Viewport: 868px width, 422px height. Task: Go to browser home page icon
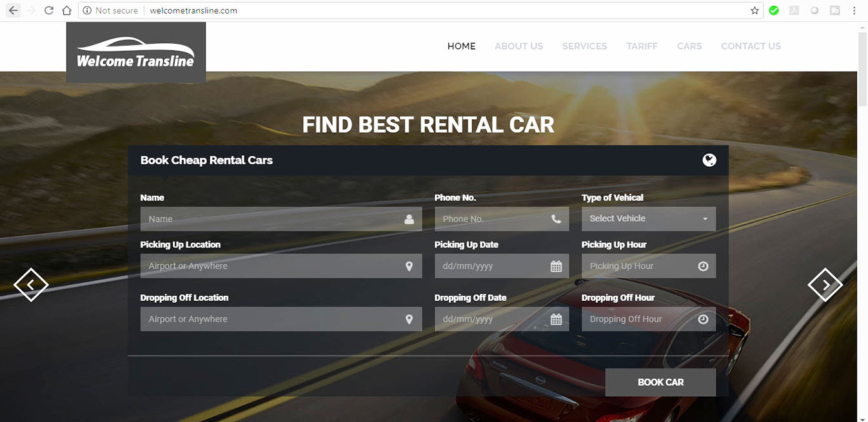[67, 10]
